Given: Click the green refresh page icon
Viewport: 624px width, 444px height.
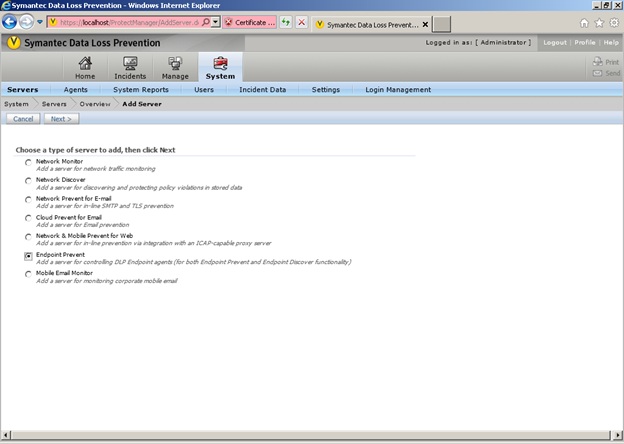Looking at the screenshot, I should 286,22.
